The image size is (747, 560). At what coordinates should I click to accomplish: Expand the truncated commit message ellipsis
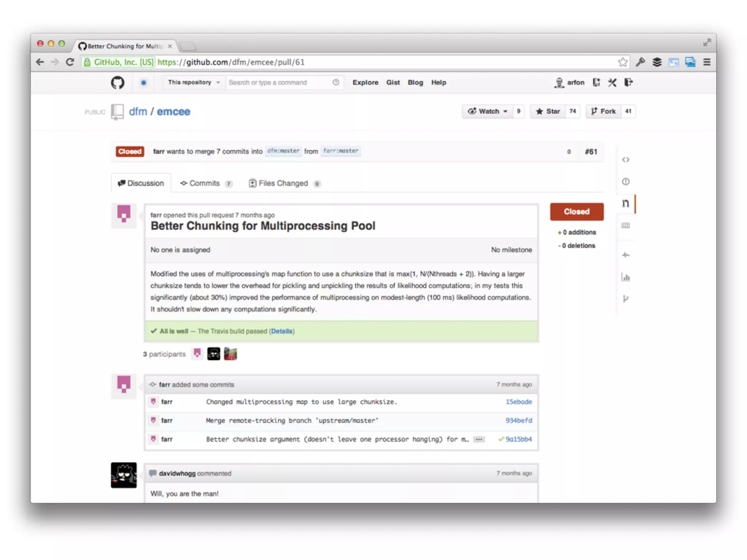(x=479, y=439)
